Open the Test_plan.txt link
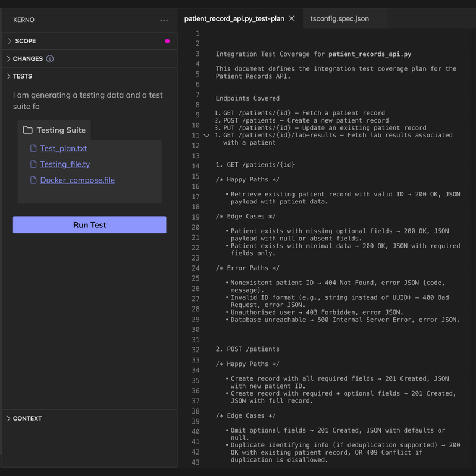This screenshot has height=476, width=476. pos(64,148)
